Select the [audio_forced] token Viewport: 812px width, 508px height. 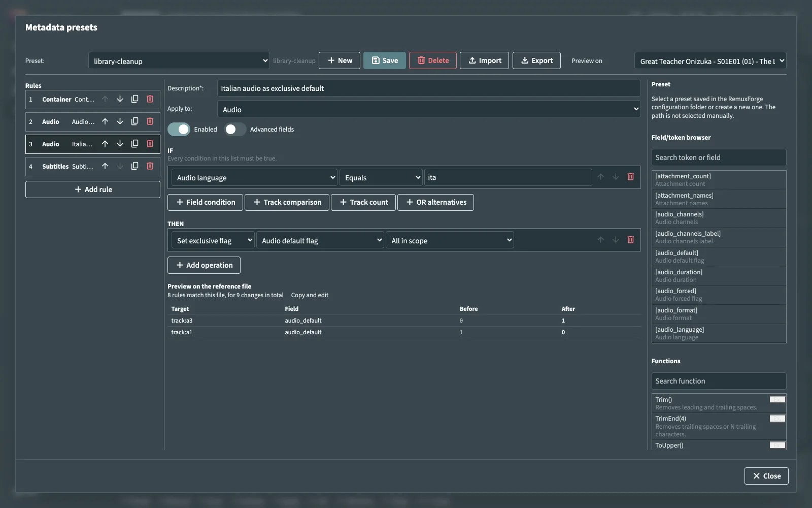(x=719, y=295)
